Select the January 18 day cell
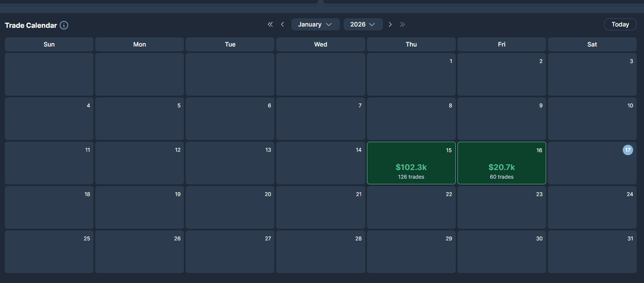Screen dimensions: 644x283 pos(49,207)
